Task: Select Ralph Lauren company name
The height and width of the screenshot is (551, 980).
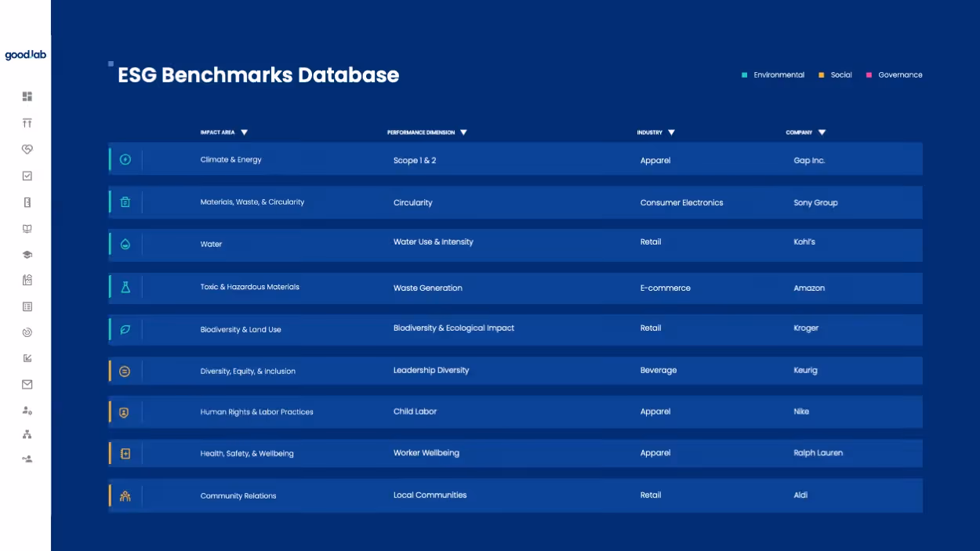Action: click(818, 453)
